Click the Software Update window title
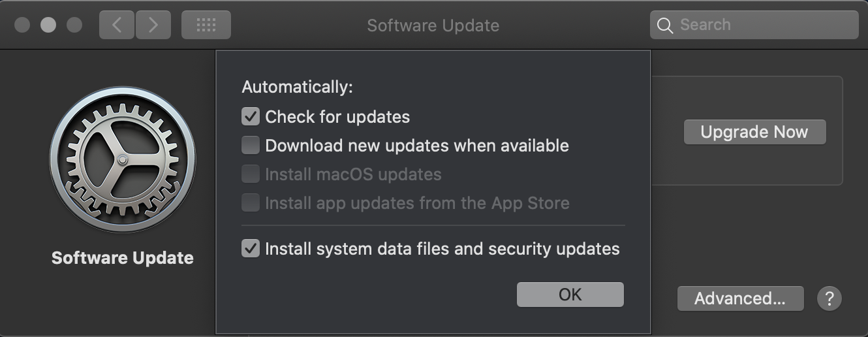Screen dimensions: 868x337 [433, 25]
